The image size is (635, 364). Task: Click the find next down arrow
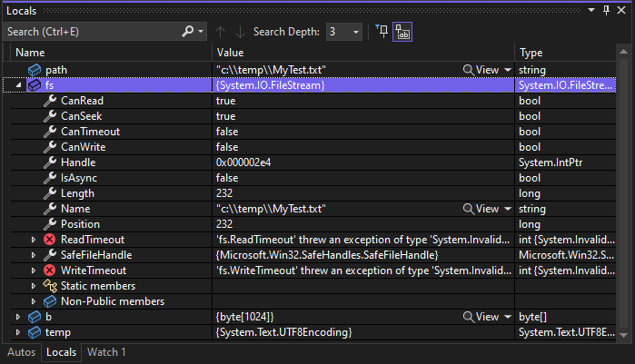238,31
